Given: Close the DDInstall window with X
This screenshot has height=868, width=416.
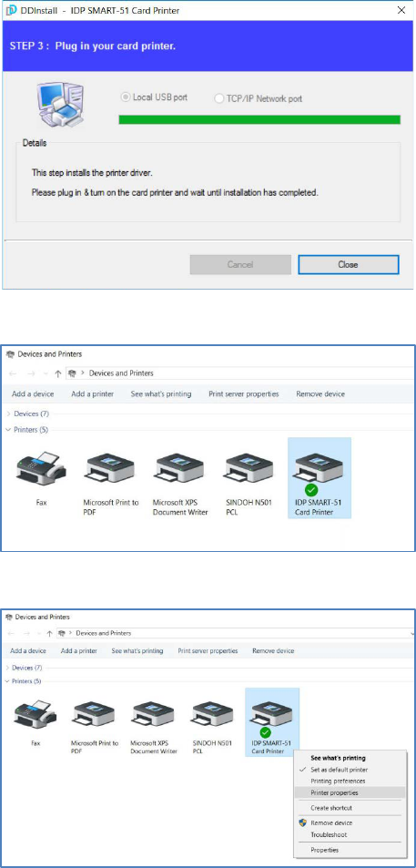Looking at the screenshot, I should pyautogui.click(x=401, y=11).
